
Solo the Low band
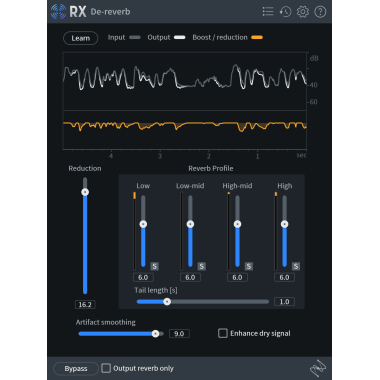(x=154, y=266)
